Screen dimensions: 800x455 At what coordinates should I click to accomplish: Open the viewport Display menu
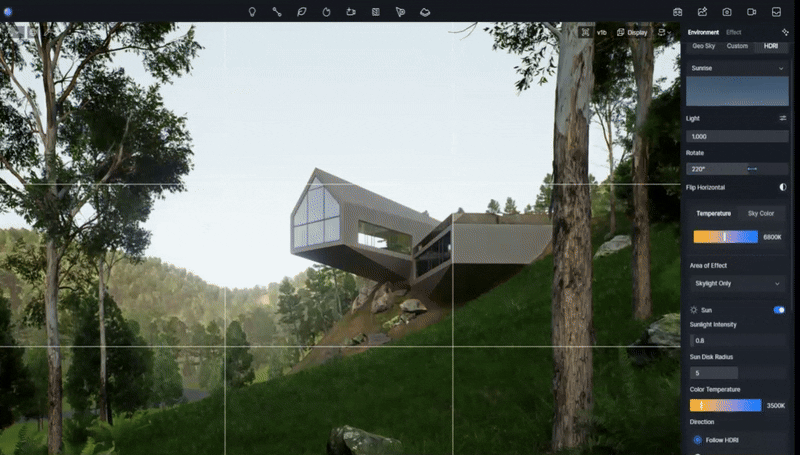click(x=632, y=32)
